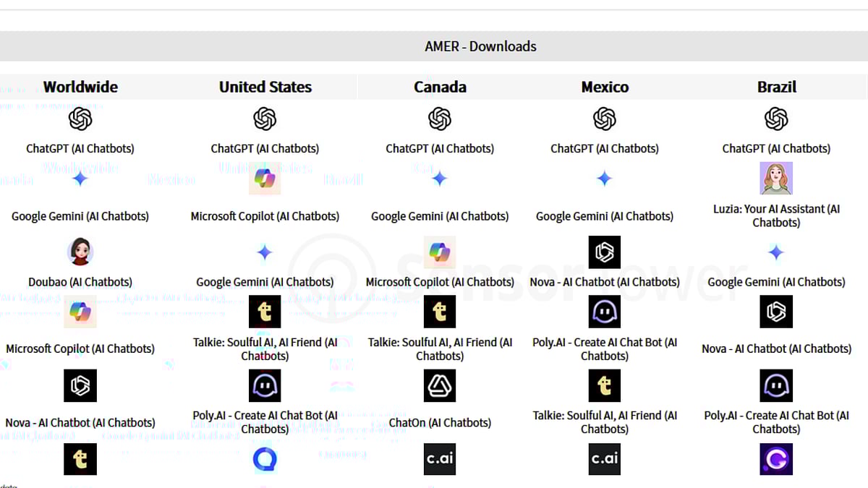The width and height of the screenshot is (868, 488).
Task: Click the Google Gemini star icon under Canada
Action: tap(440, 179)
